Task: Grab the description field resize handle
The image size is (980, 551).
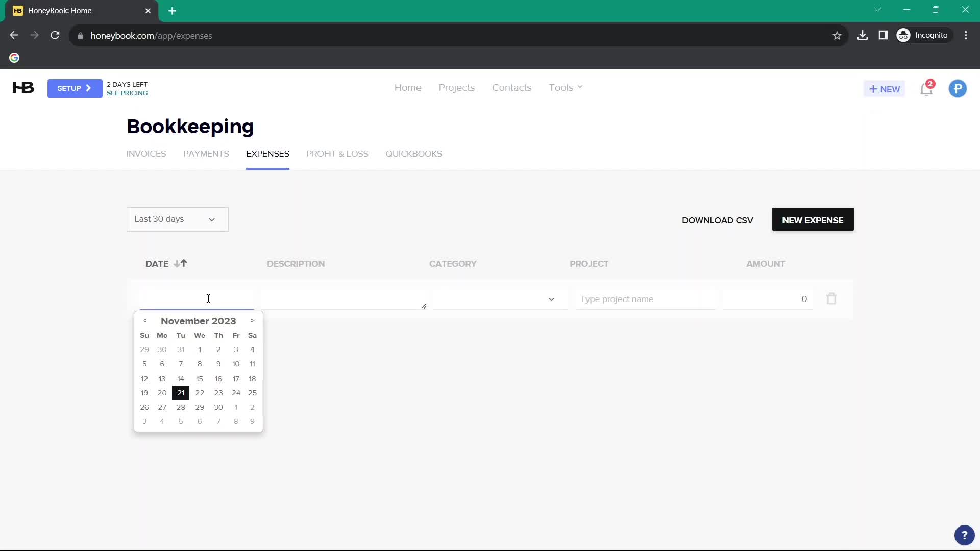Action: (424, 306)
